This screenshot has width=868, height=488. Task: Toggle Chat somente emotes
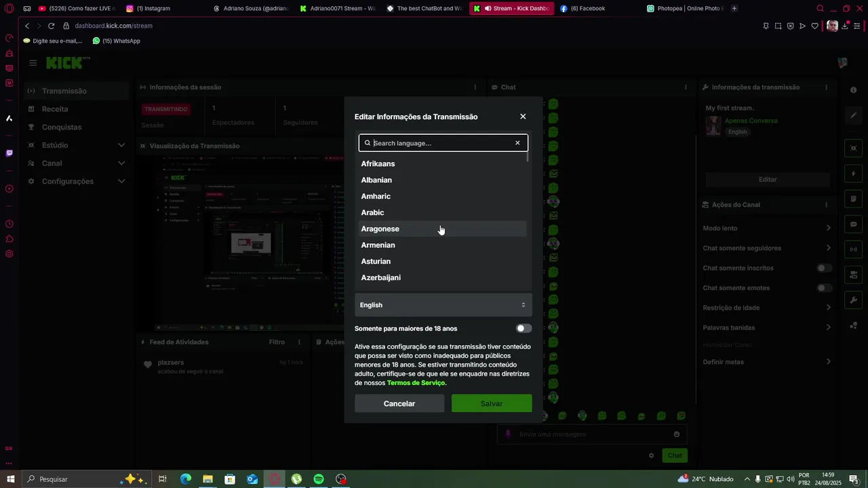pos(825,288)
